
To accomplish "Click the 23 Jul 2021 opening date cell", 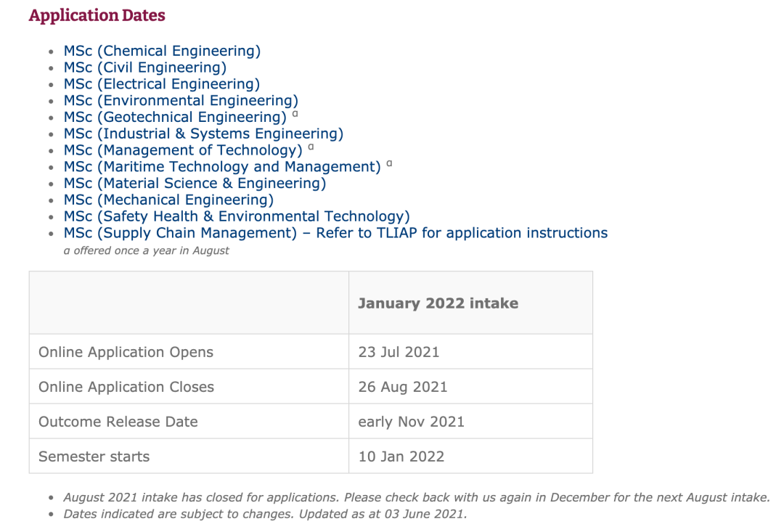I will coord(399,352).
